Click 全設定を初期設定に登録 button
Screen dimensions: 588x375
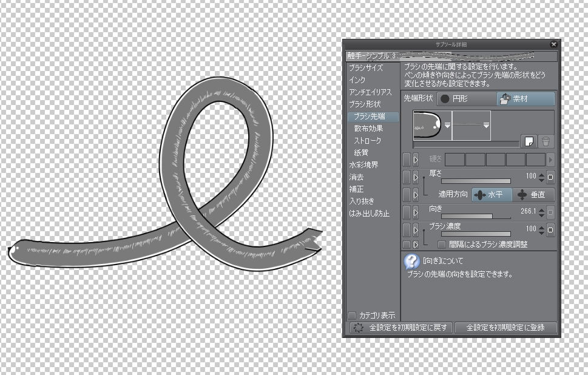[506, 328]
